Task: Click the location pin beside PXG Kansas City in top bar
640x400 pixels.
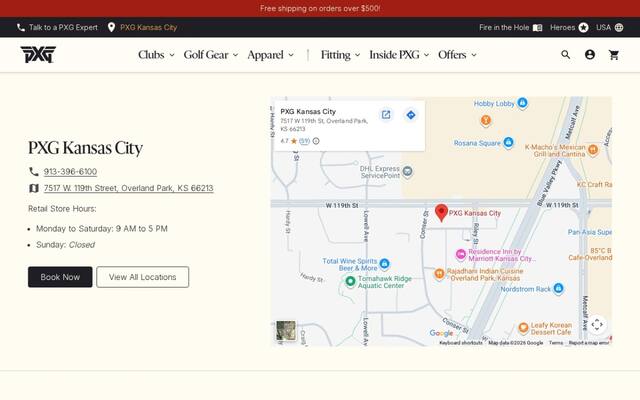Action: (111, 27)
